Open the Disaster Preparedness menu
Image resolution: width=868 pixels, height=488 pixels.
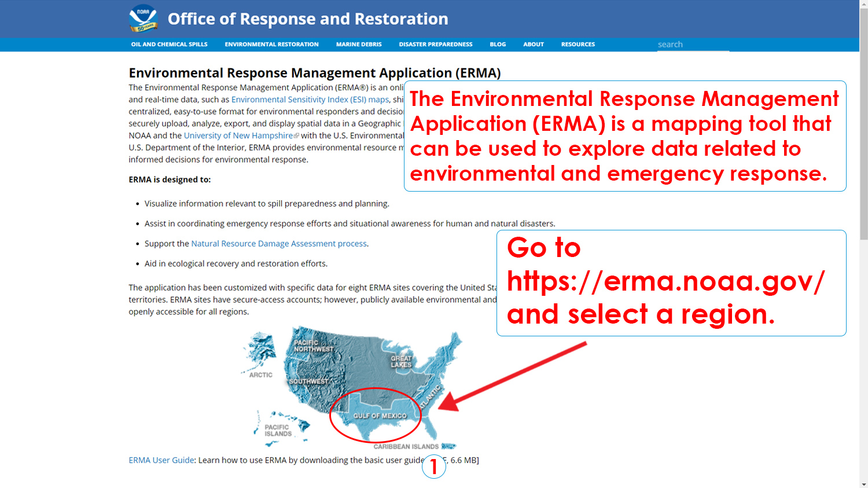435,44
